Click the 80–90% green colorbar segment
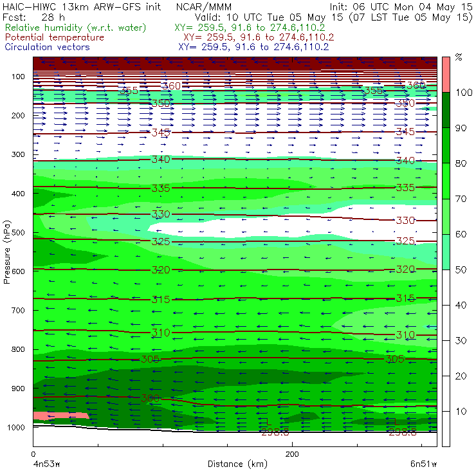Viewport: 476px width, 476px height. click(x=446, y=145)
